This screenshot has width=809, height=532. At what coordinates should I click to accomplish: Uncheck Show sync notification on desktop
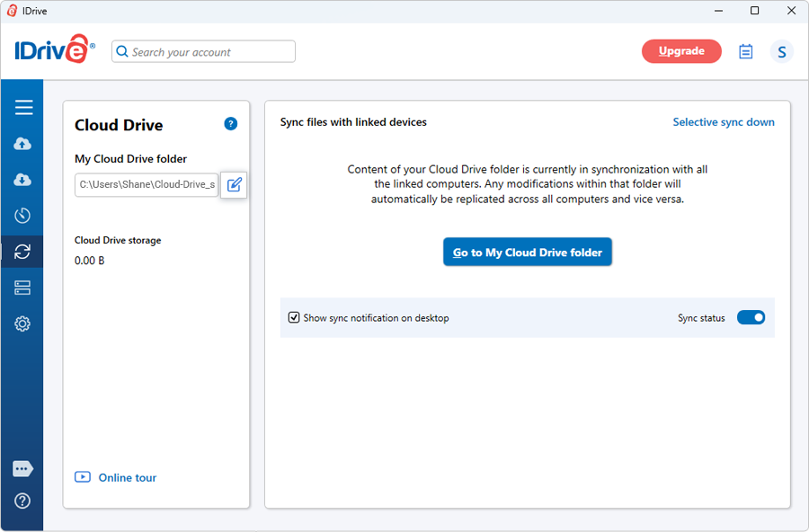[294, 317]
